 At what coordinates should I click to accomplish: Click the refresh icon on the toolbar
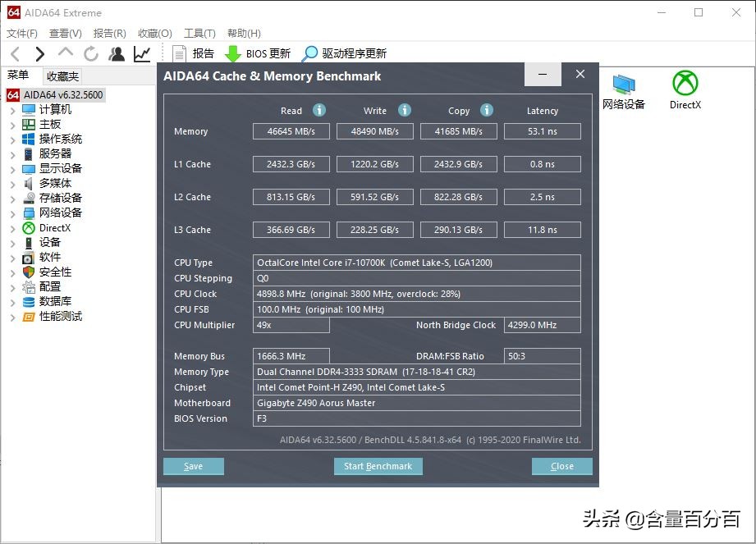(x=90, y=53)
